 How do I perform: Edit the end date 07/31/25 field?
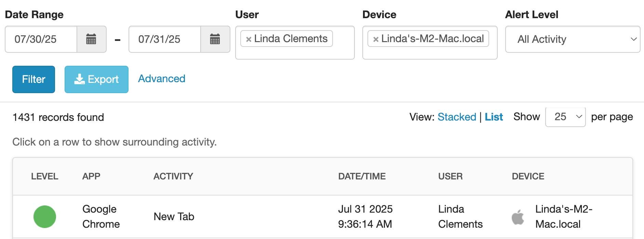click(x=165, y=39)
